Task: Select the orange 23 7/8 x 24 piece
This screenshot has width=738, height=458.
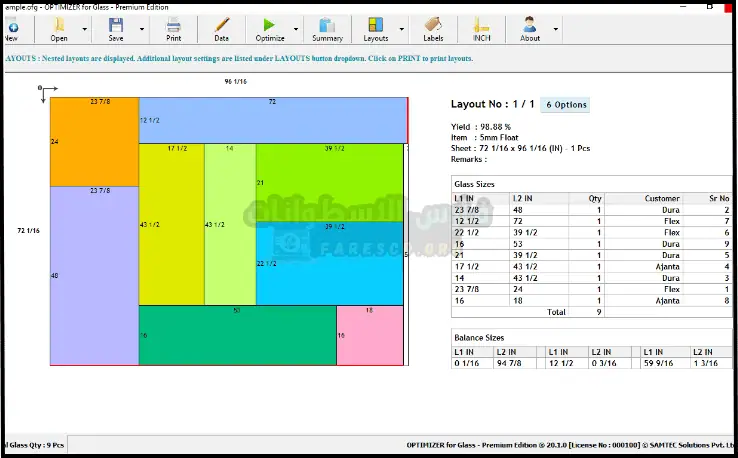Action: [x=94, y=142]
